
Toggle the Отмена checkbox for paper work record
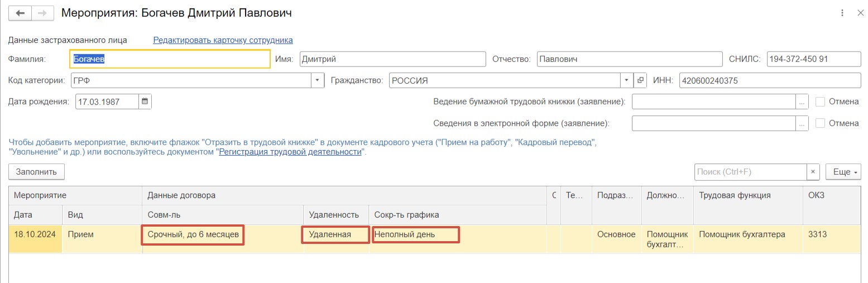[820, 102]
